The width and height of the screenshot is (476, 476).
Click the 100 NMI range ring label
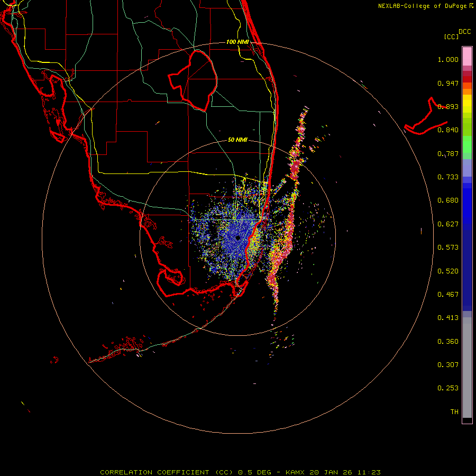point(237,42)
